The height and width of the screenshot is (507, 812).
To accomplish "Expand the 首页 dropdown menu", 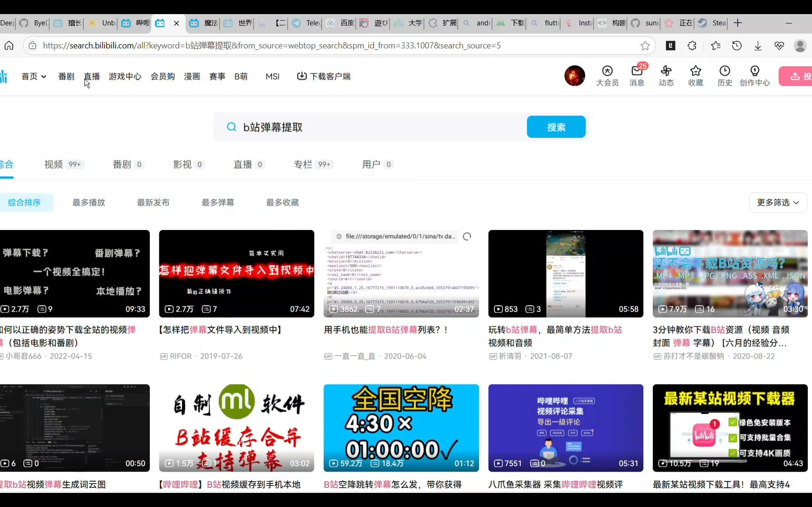I will 34,76.
